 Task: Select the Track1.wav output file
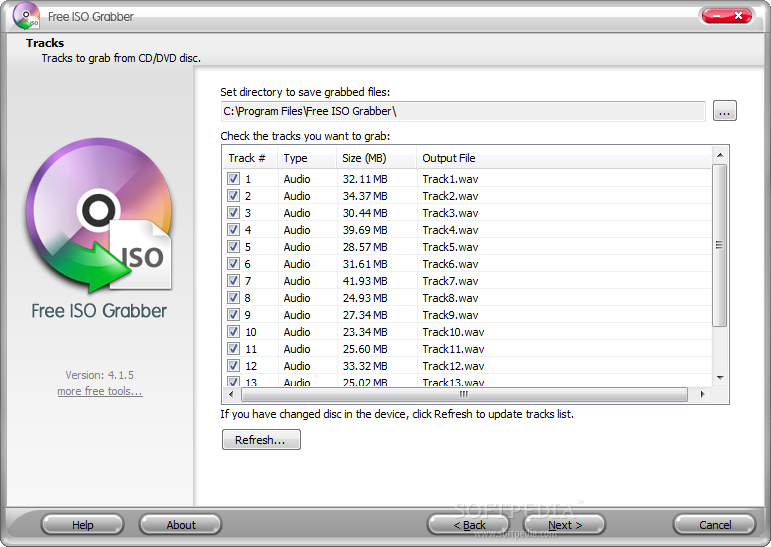[450, 179]
